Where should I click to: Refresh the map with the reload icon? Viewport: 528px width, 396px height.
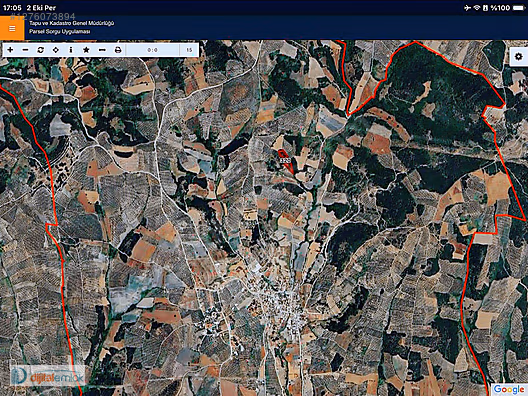tap(40, 50)
